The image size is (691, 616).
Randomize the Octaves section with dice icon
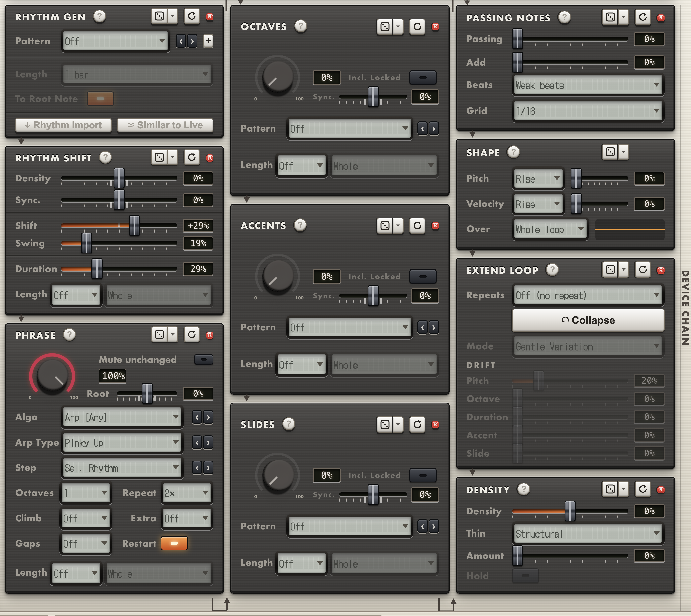(385, 26)
